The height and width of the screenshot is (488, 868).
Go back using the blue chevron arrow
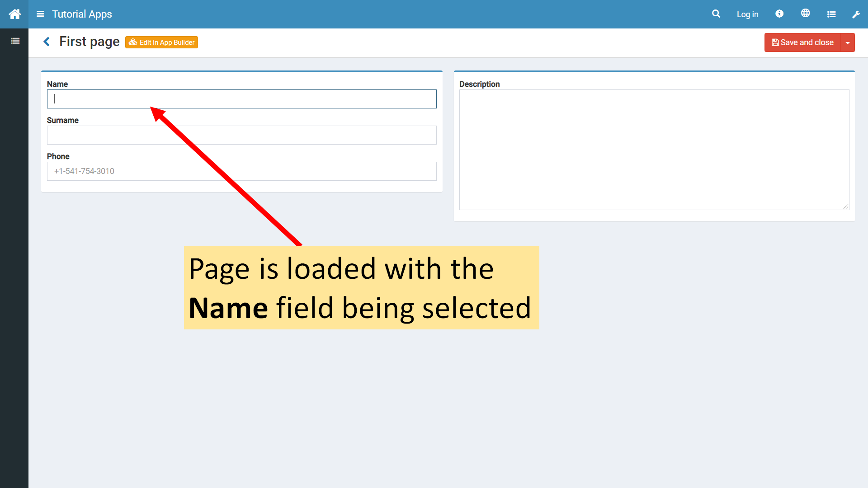47,42
